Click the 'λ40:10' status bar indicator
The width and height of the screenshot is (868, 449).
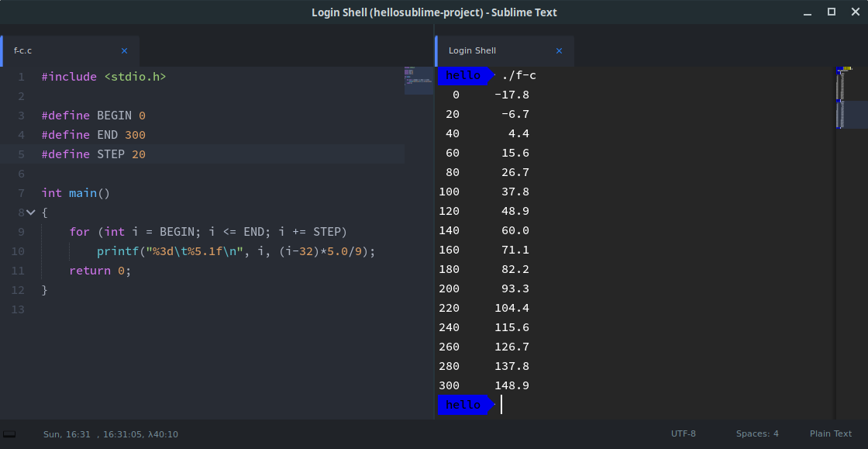[164, 434]
